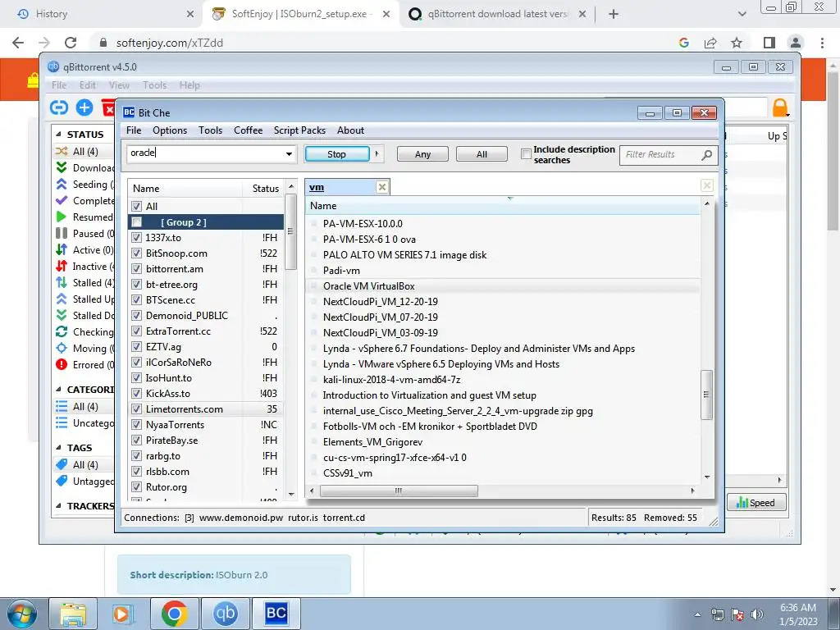Click the results horizontal scrollbar

[399, 491]
